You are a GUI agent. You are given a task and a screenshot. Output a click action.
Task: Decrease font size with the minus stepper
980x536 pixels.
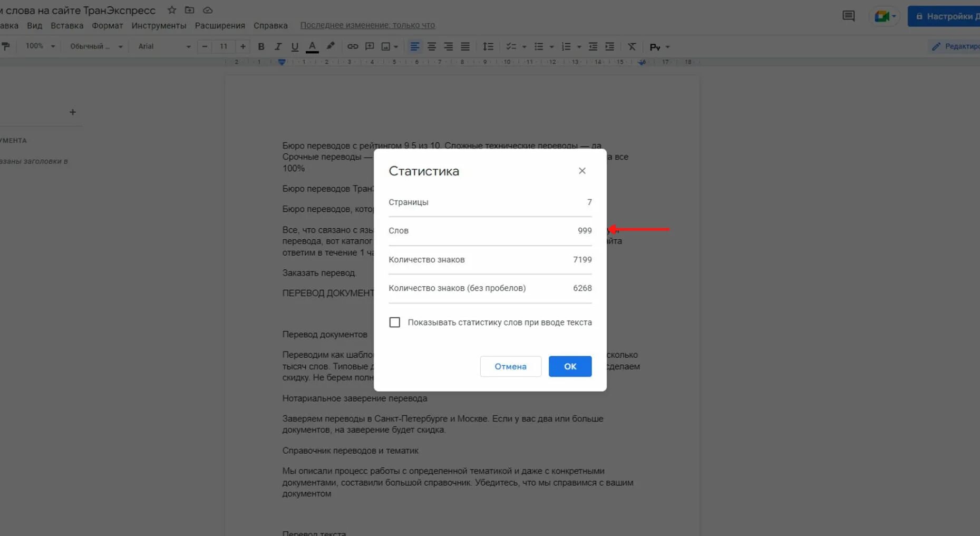[205, 46]
